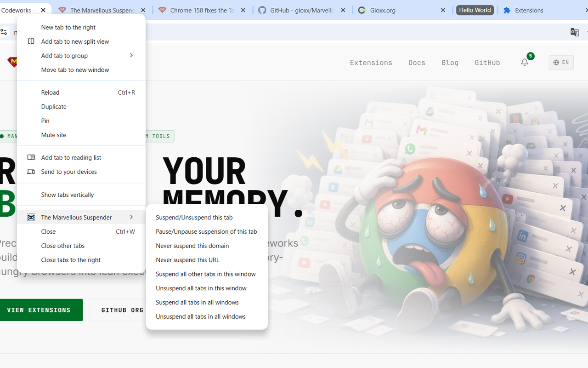Switch to the Hello World tab

pos(475,10)
